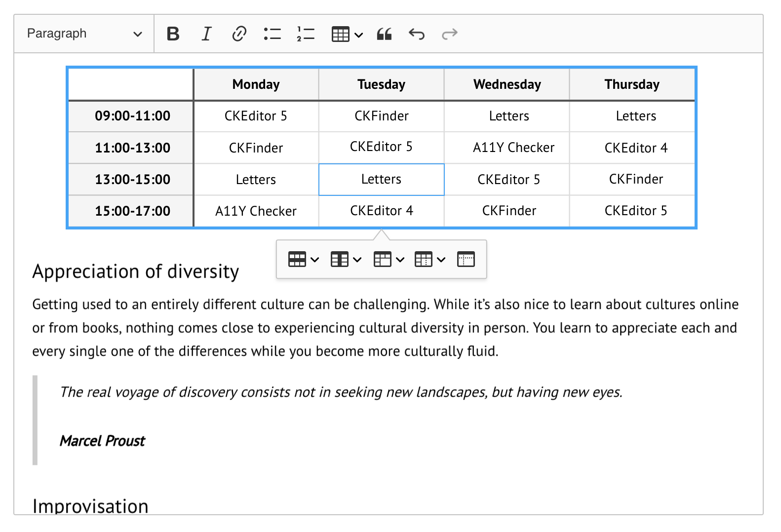Image resolution: width=781 pixels, height=532 pixels.
Task: Click Thursday 13:00 cell CKFinder
Action: [632, 179]
